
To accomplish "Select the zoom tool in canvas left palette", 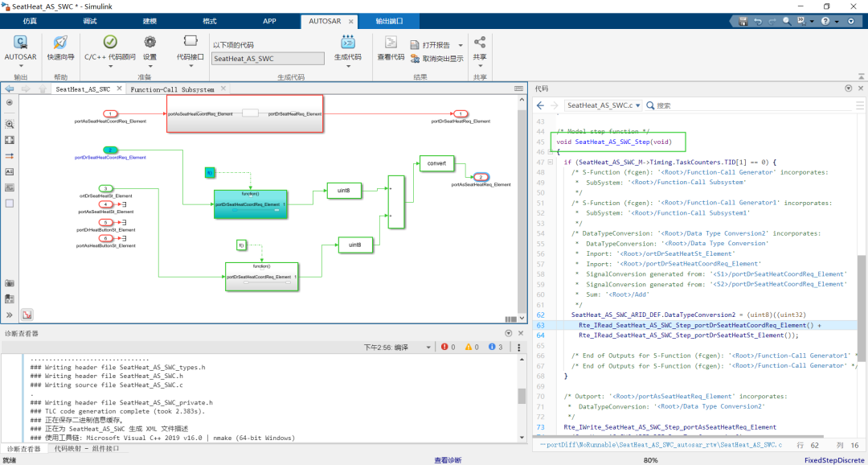I will pyautogui.click(x=10, y=125).
